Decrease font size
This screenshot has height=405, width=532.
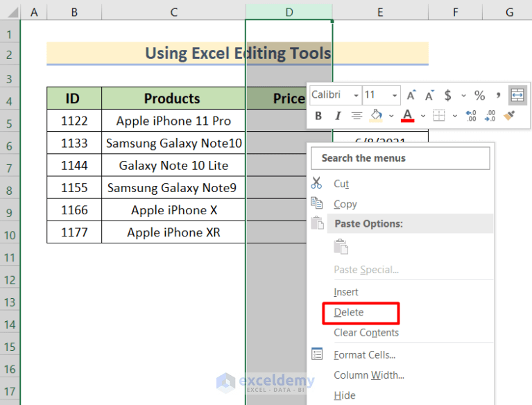pos(429,95)
